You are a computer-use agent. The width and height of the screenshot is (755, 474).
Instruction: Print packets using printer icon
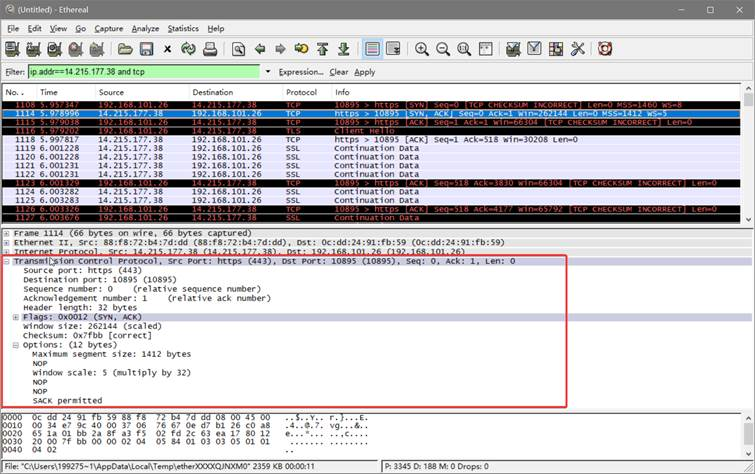click(x=210, y=49)
